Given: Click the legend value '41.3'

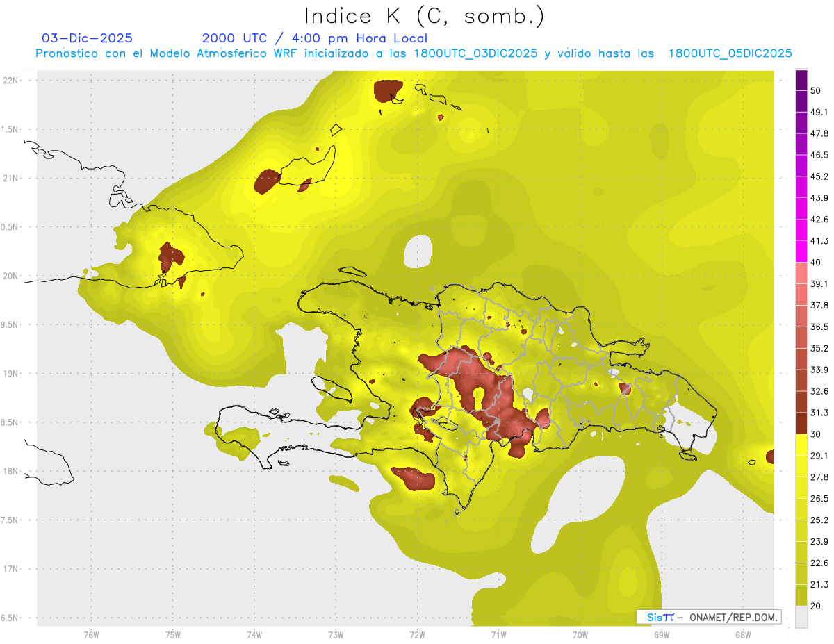Looking at the screenshot, I should click(x=819, y=241).
